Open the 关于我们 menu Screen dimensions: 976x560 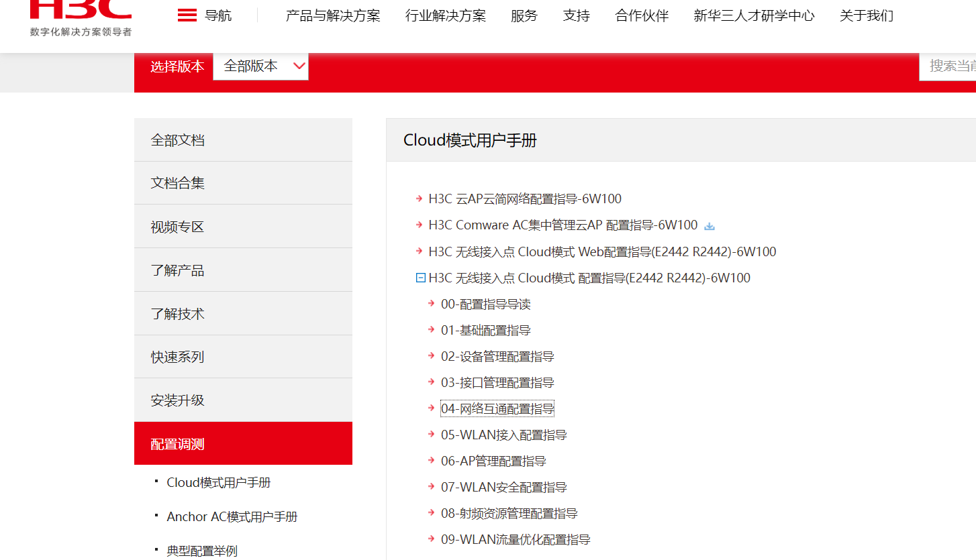pos(867,15)
